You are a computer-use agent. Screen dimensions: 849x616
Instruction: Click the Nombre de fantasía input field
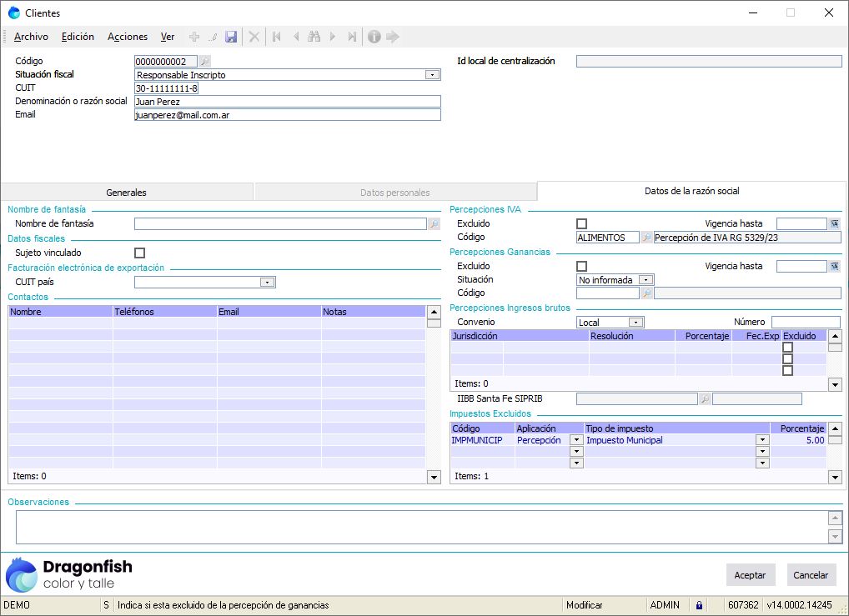(280, 223)
